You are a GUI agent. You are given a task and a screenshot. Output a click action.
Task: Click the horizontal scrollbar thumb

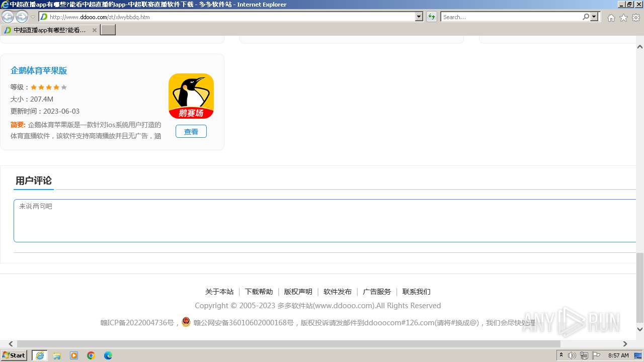click(x=289, y=344)
